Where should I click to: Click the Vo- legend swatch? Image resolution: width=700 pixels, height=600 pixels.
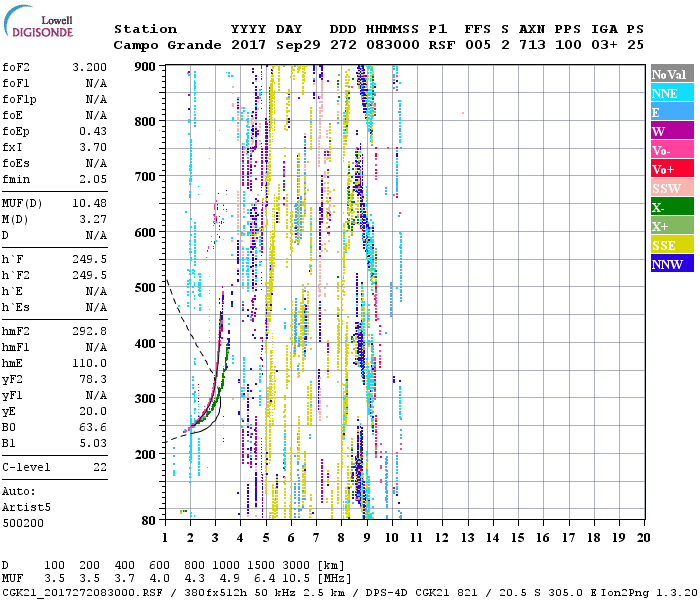[x=671, y=150]
